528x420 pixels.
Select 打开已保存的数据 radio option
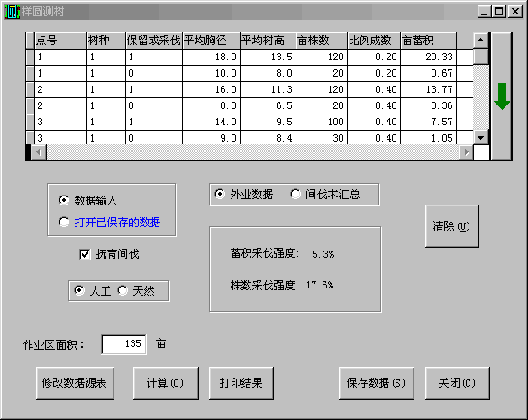tap(64, 222)
